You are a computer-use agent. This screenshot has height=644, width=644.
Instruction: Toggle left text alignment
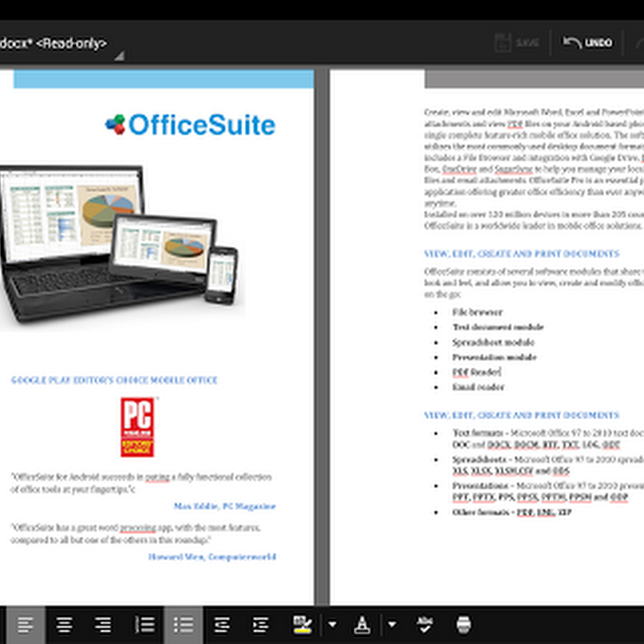pos(26,625)
